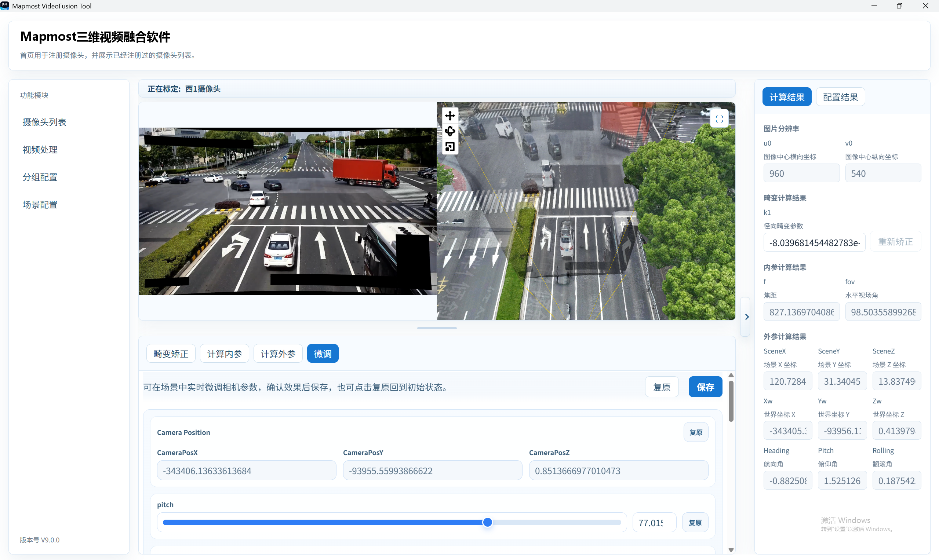This screenshot has height=560, width=939.
Task: Click the Rolling 翻滚角 field
Action: 897,480
